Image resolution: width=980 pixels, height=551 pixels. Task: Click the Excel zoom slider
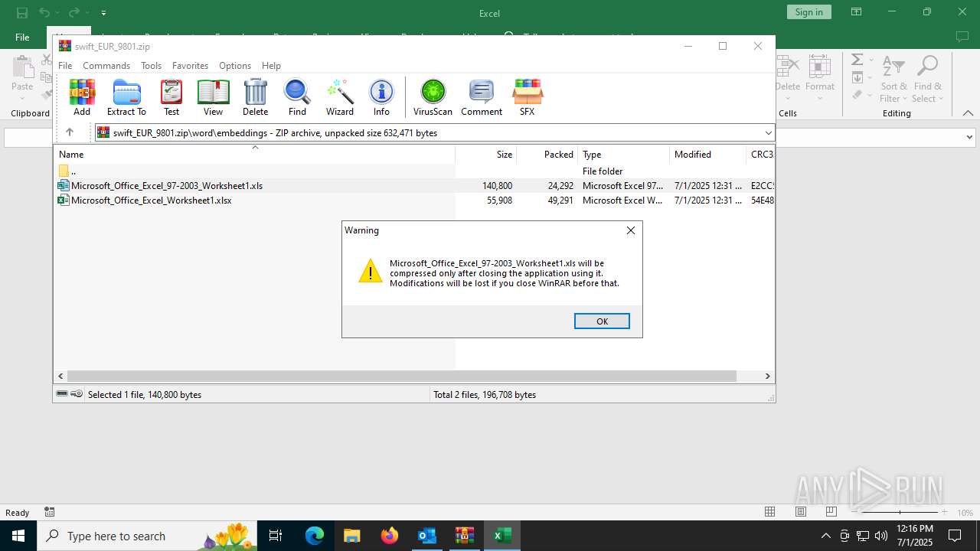[x=900, y=512]
